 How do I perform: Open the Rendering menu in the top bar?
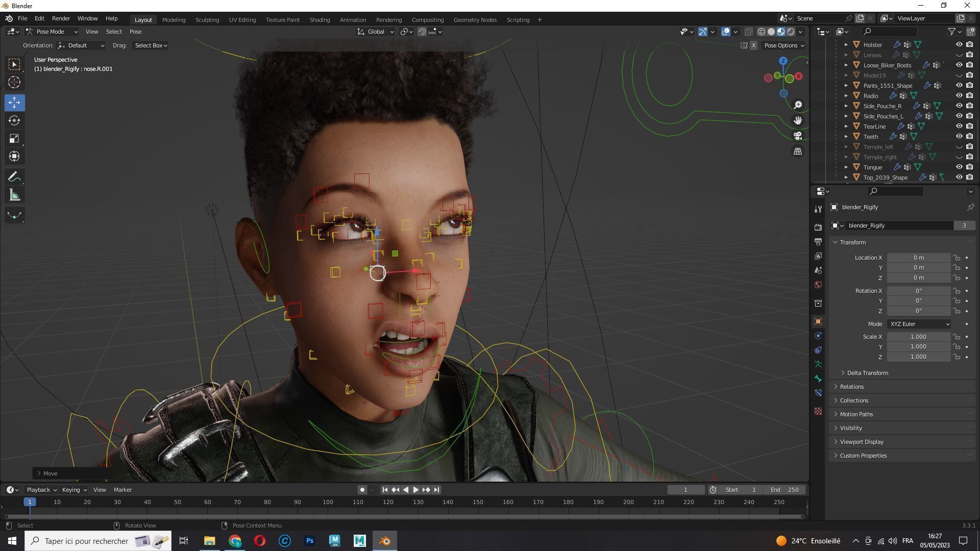pyautogui.click(x=389, y=19)
